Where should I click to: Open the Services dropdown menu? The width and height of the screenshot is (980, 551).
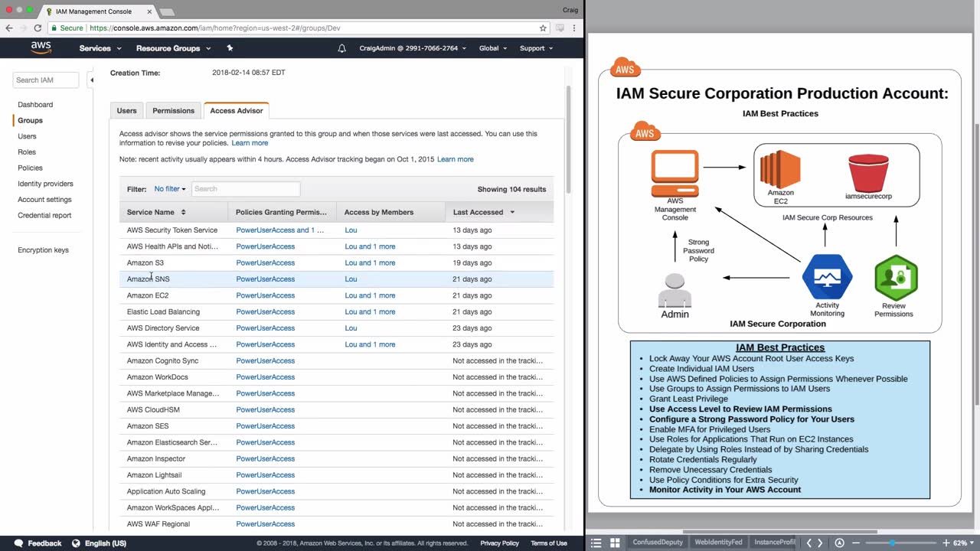click(x=100, y=48)
